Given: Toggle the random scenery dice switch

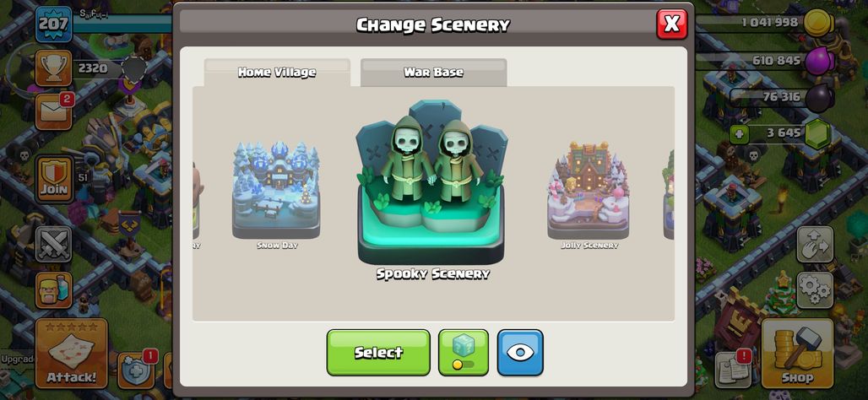Looking at the screenshot, I should click(x=464, y=353).
